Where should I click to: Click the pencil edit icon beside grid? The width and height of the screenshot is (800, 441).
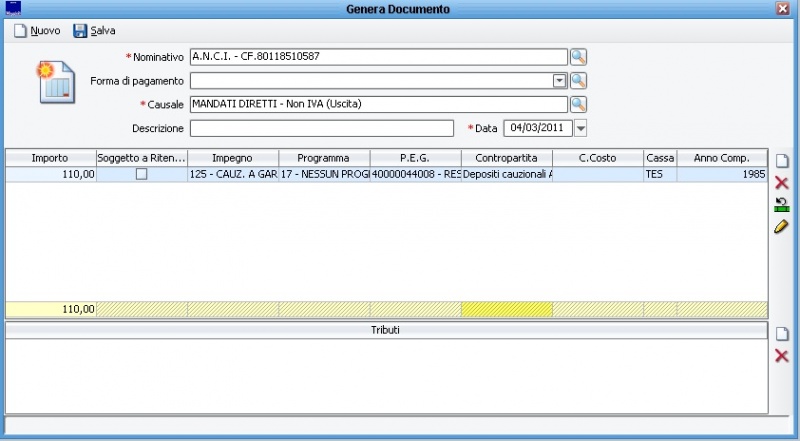[782, 227]
